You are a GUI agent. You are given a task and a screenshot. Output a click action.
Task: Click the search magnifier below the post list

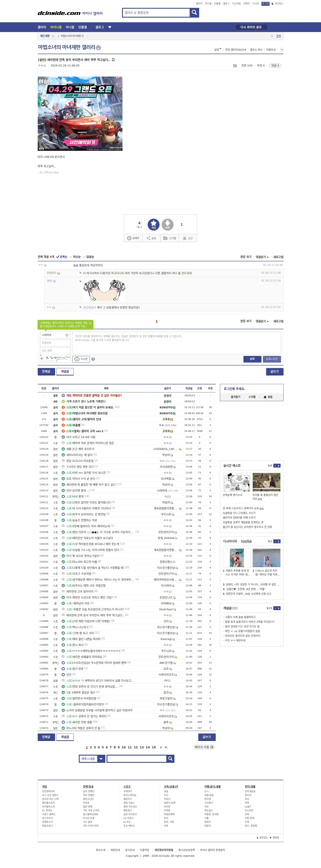coord(170,759)
